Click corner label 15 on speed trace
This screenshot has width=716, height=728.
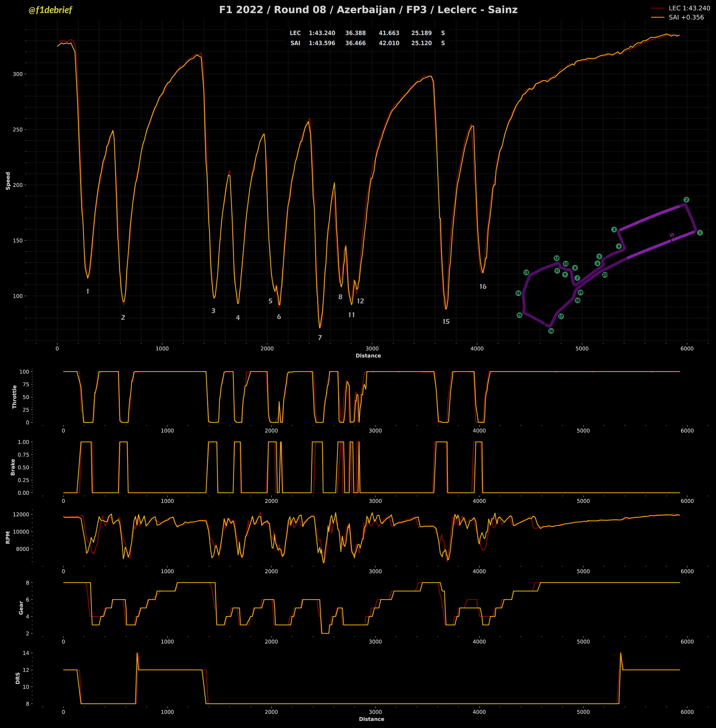[446, 322]
